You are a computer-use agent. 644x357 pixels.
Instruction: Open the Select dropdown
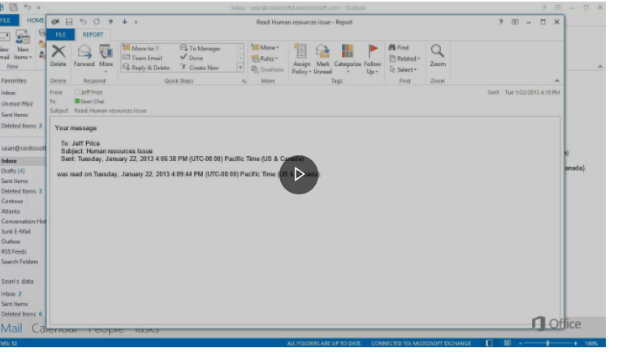point(403,69)
